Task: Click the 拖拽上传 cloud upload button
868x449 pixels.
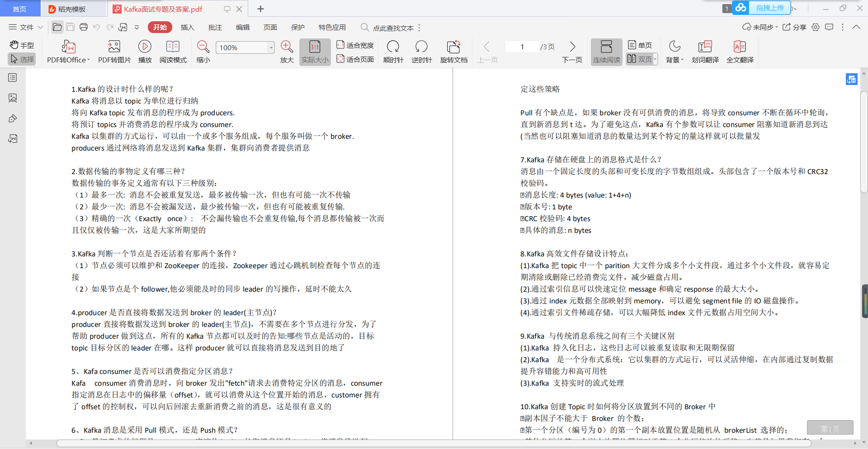Action: coord(761,8)
